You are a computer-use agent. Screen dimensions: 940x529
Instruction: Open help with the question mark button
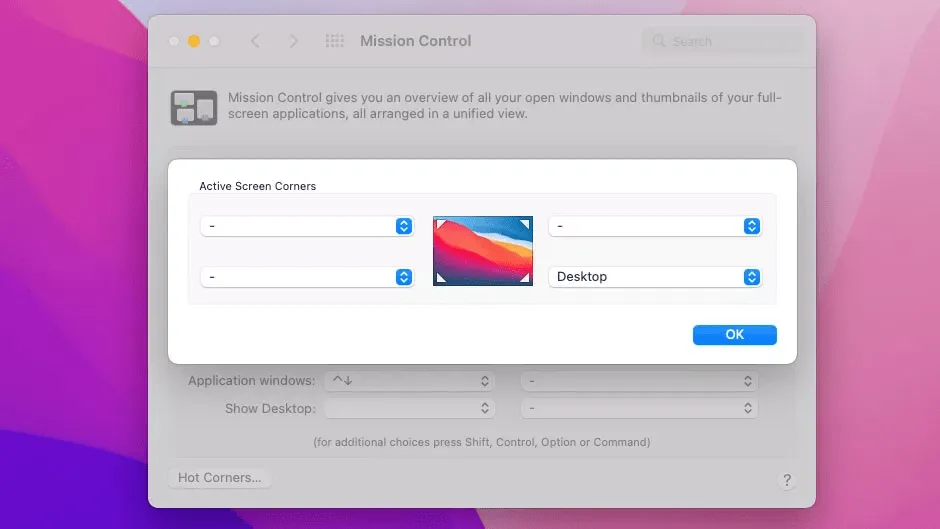coord(787,480)
